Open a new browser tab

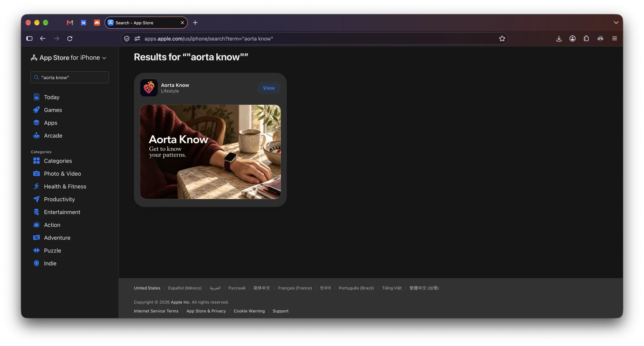coord(195,23)
